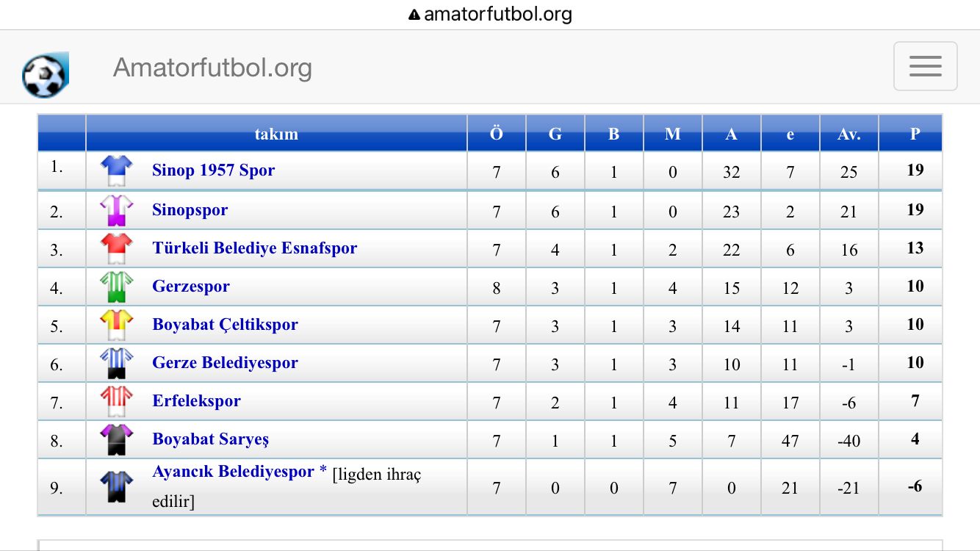Click Gerze Belediyespor blue striped jersey icon

pos(116,363)
